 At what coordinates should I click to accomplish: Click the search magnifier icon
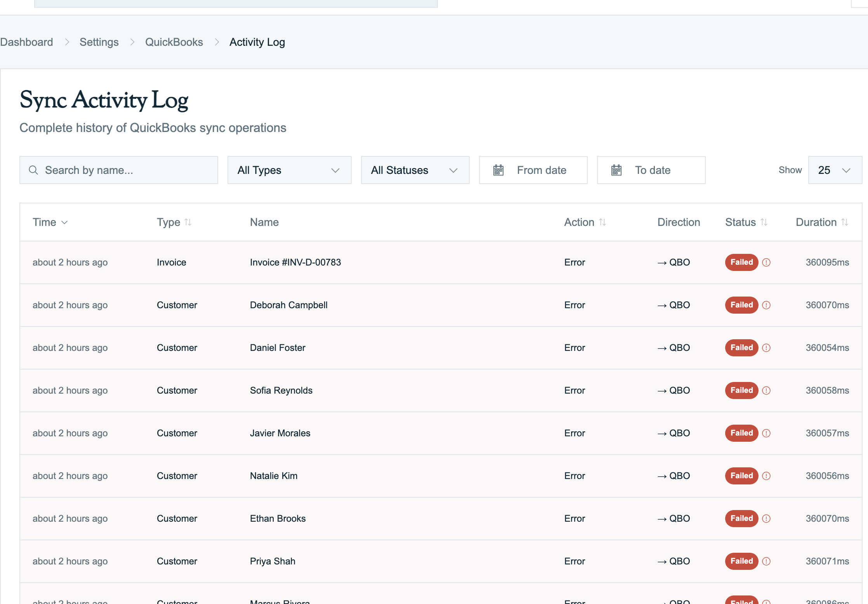(x=33, y=170)
